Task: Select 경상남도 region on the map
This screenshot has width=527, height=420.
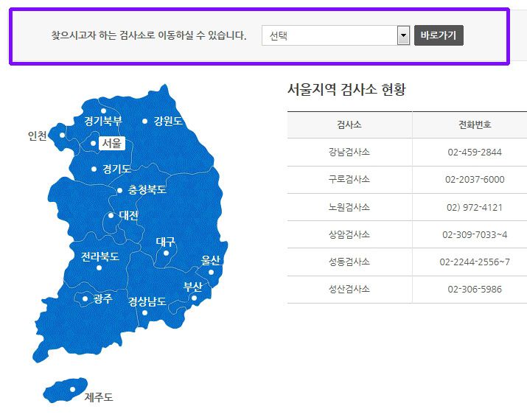Action: (x=147, y=301)
